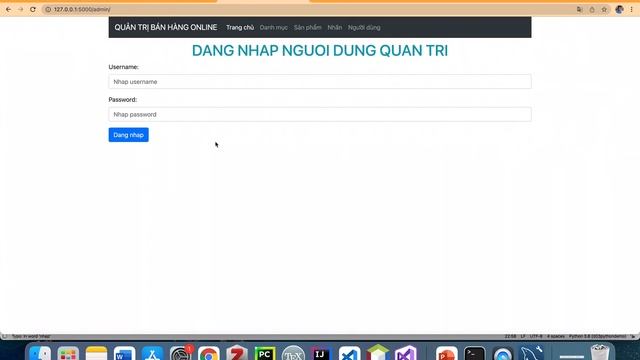
Task: Click the Username: label
Action: point(123,67)
